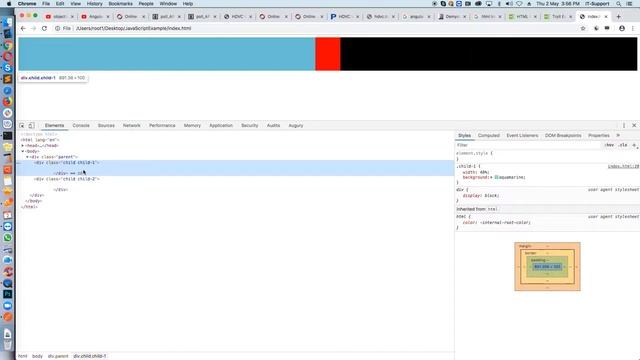Click the box model content dimensions
This screenshot has height=360, width=640.
[x=547, y=267]
